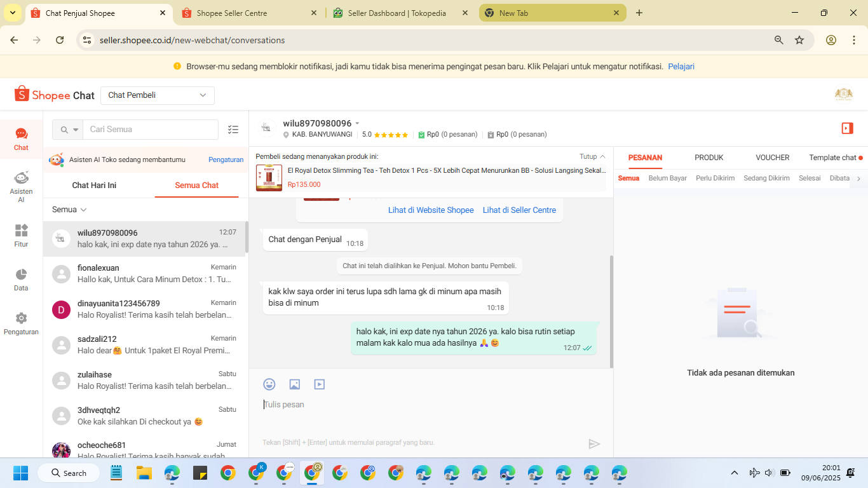Open the Chat section in left sidebar

click(x=21, y=139)
